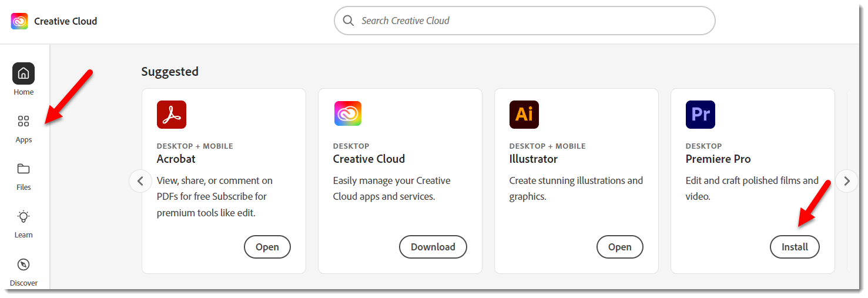Open the Learn section in sidebar

[x=24, y=223]
